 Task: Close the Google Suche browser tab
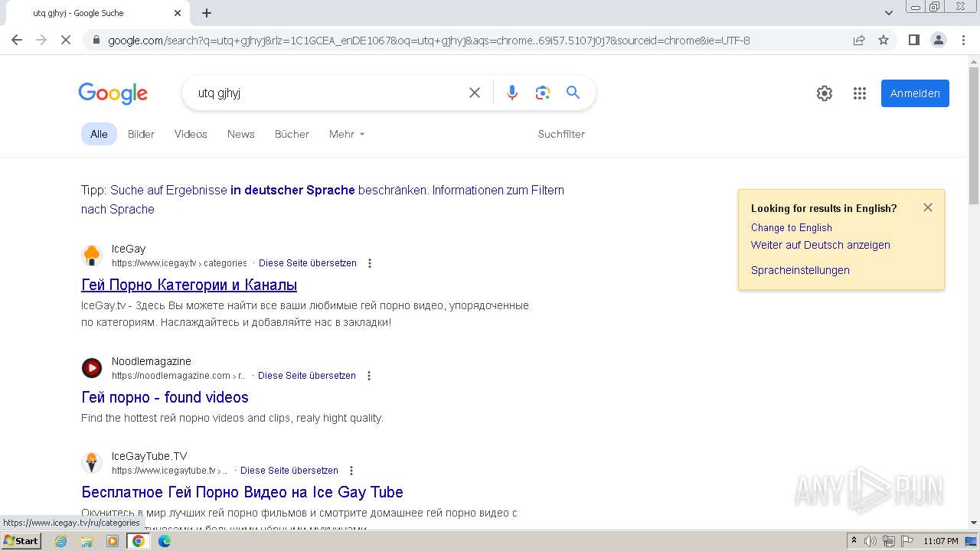tap(178, 13)
